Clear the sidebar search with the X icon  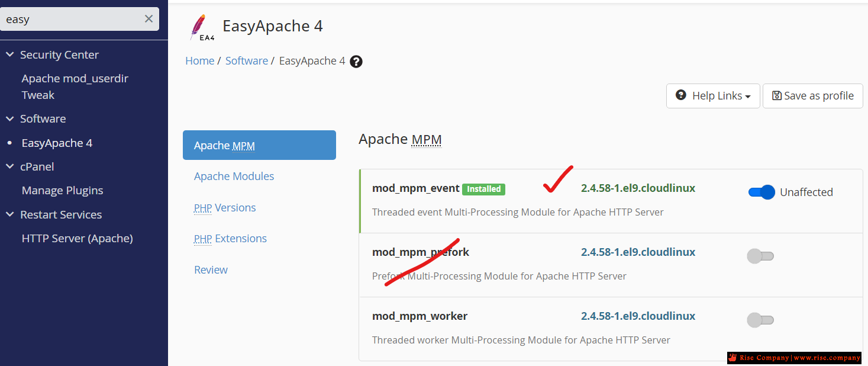coord(149,19)
